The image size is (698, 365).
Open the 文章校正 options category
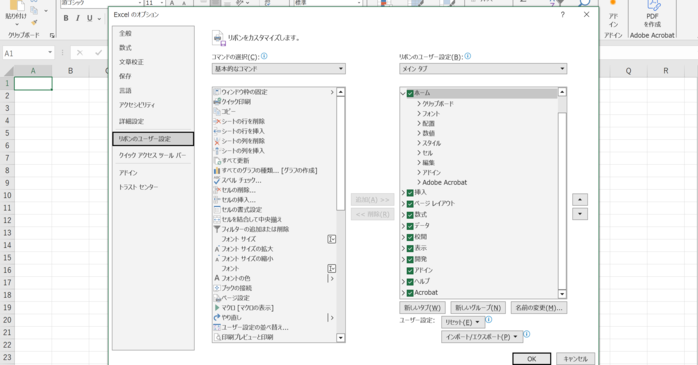point(153,62)
